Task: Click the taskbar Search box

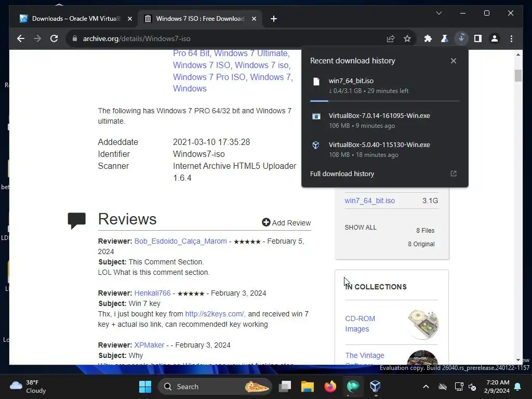Action: click(215, 387)
